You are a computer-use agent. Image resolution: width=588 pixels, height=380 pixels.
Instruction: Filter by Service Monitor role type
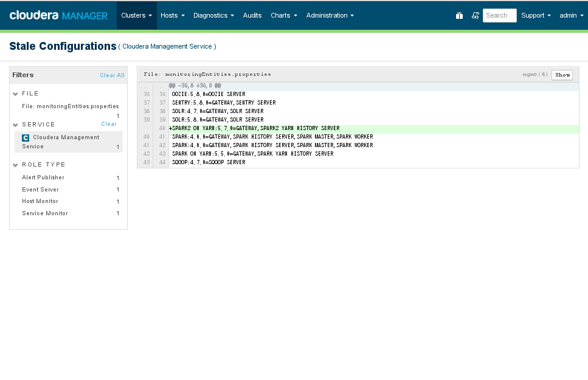point(45,213)
